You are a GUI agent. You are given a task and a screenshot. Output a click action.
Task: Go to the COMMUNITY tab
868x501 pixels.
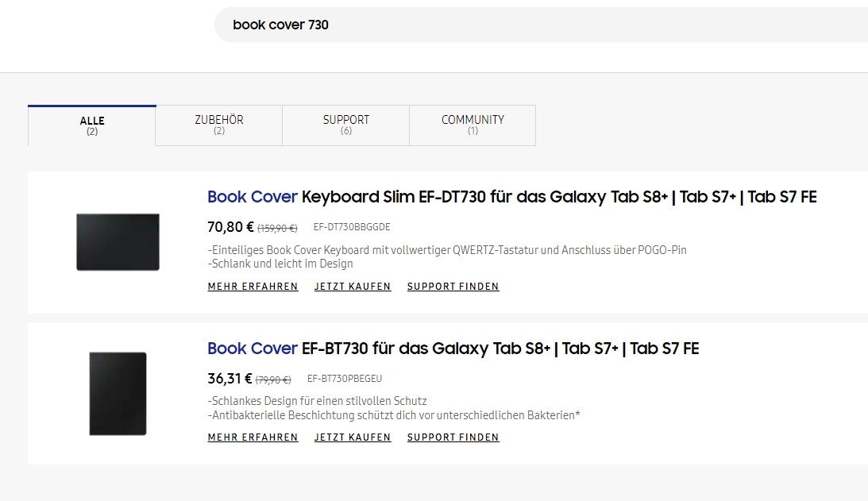pos(473,125)
